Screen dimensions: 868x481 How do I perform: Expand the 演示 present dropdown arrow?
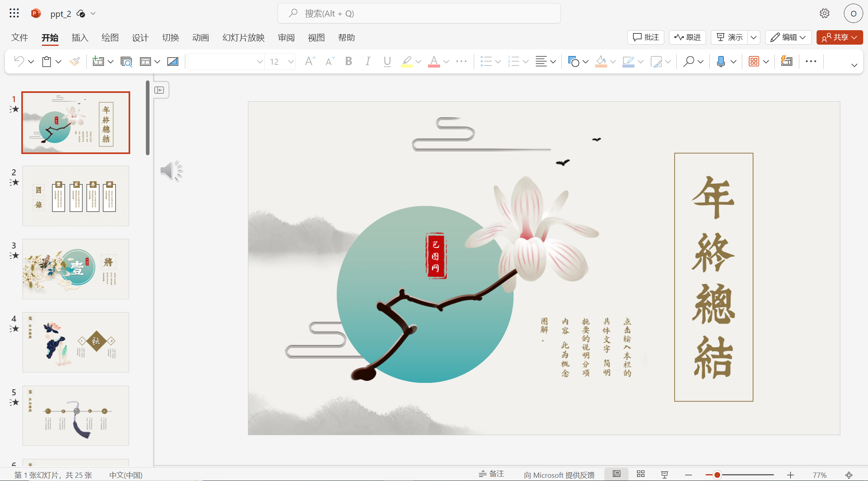[x=754, y=37]
